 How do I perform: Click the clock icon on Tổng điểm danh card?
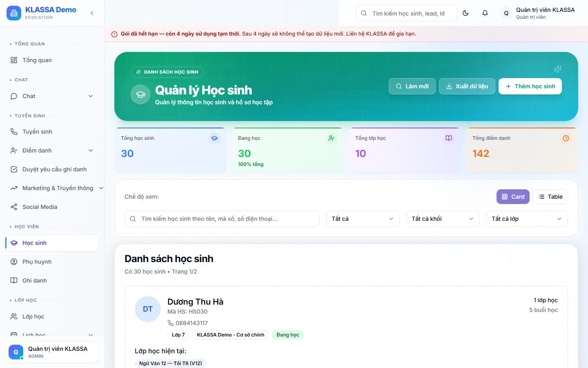click(x=566, y=138)
